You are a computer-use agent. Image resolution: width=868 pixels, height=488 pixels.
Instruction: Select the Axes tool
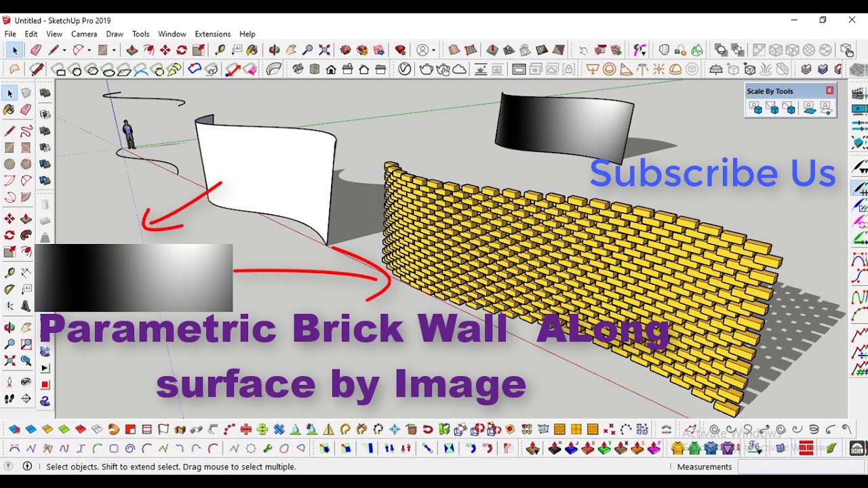(x=9, y=306)
